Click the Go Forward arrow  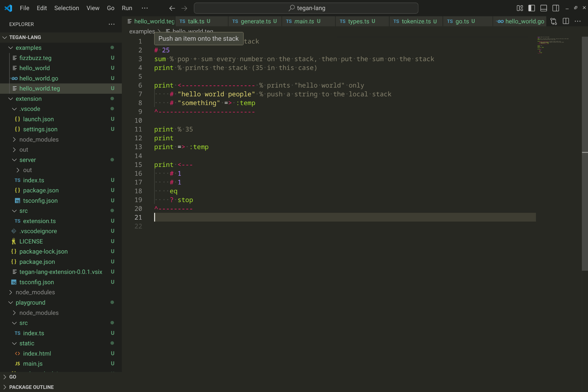pyautogui.click(x=184, y=8)
